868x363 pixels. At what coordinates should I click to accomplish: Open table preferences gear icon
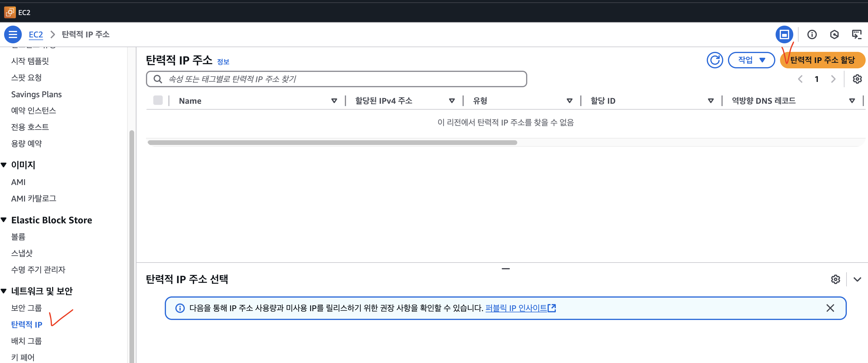(857, 79)
